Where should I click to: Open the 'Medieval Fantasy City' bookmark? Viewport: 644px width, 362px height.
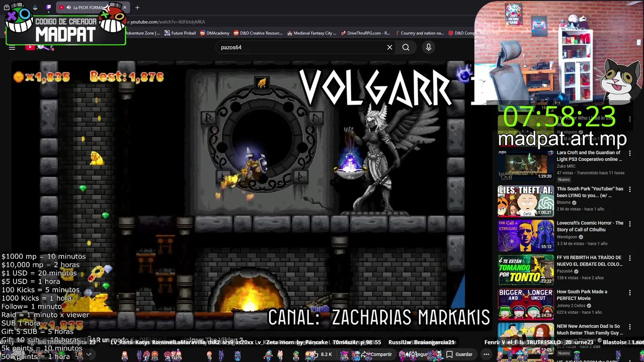pos(311,33)
